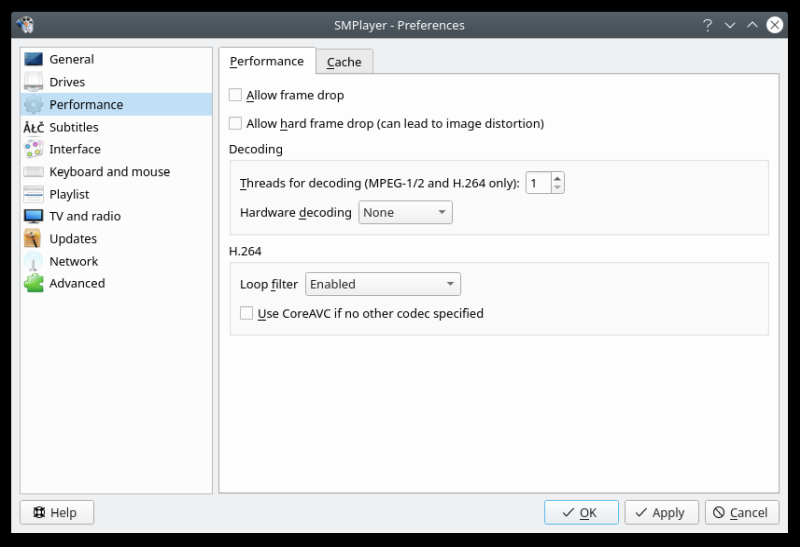Screen dimensions: 800x547
Task: Click the H.264 group heading text
Action: point(245,251)
